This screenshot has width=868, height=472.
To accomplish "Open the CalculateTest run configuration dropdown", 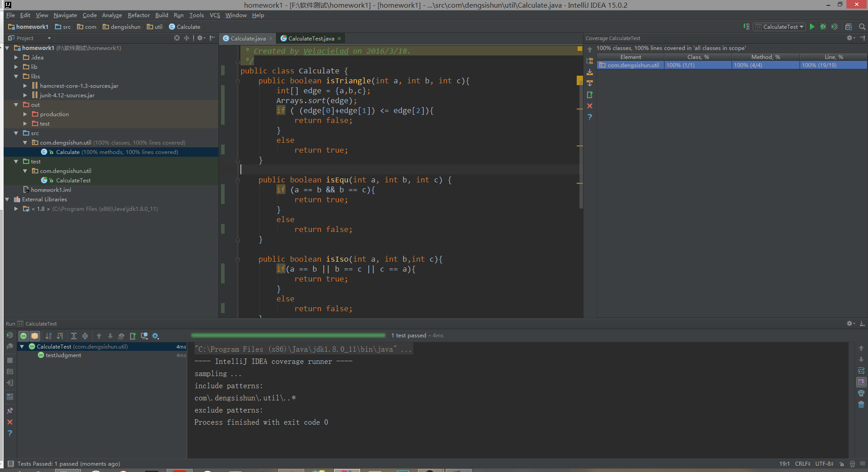I will (780, 27).
